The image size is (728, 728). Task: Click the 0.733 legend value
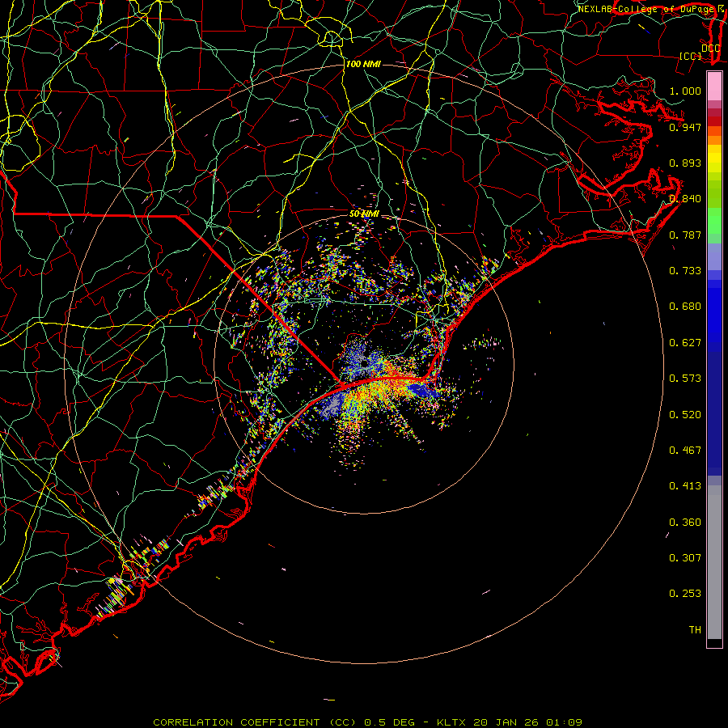click(685, 271)
